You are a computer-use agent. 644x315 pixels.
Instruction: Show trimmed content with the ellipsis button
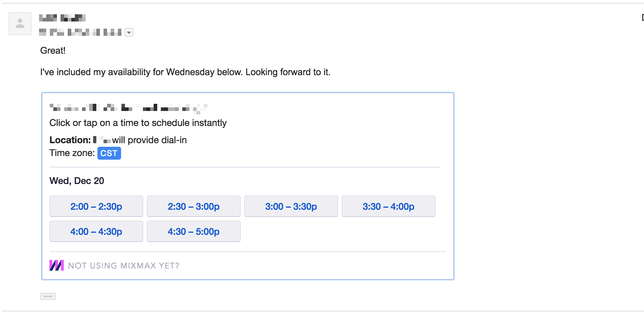48,296
